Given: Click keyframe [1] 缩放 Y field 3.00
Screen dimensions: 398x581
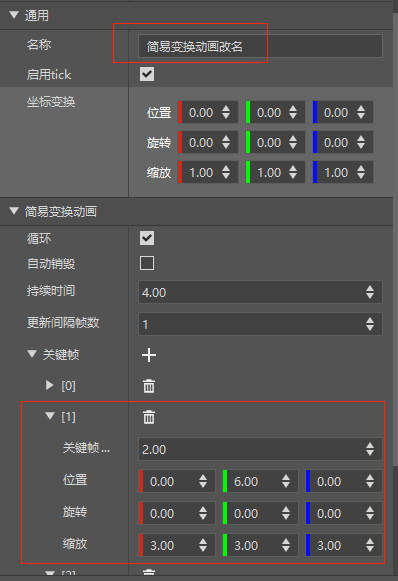Looking at the screenshot, I should click(260, 545).
